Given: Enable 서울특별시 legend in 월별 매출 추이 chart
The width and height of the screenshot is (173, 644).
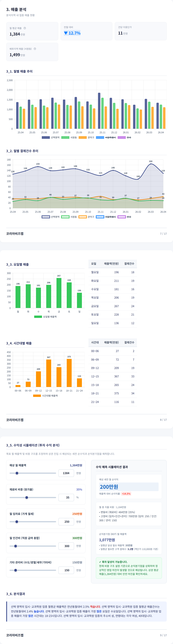Looking at the screenshot, I should [x=106, y=137].
